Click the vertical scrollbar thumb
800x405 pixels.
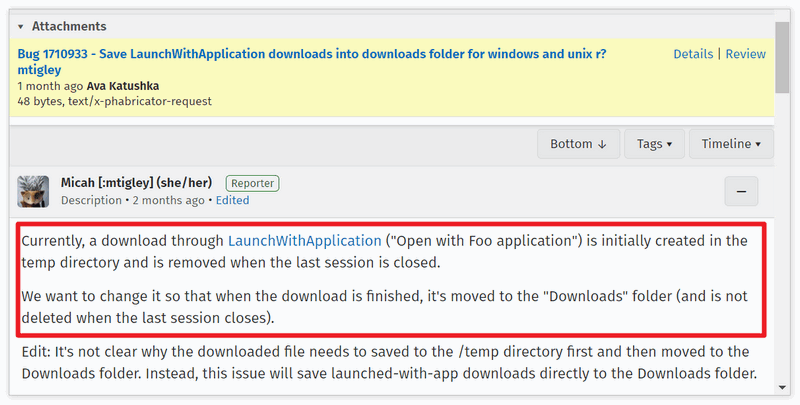coord(783,55)
